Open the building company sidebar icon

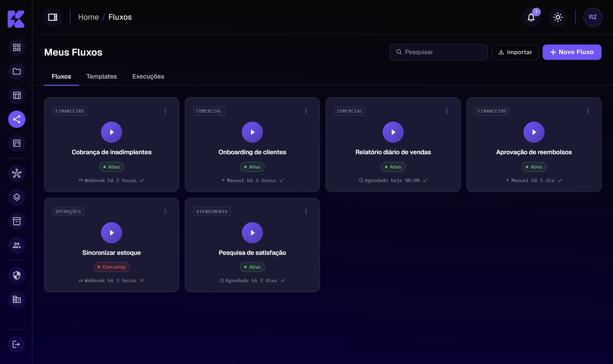tap(17, 299)
